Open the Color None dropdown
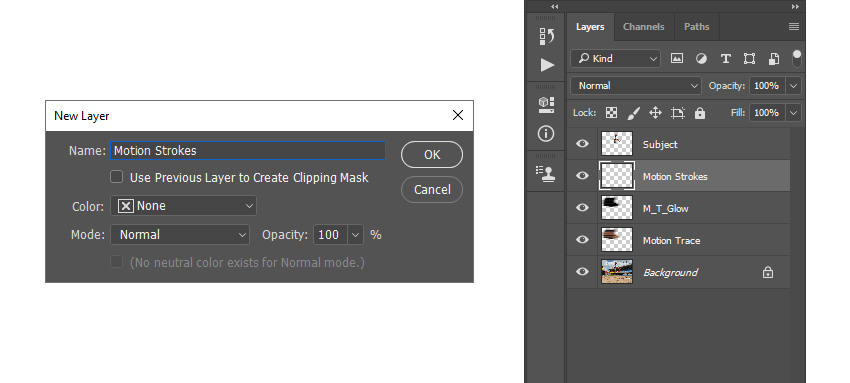Screen dimensions: 850x383 tap(183, 206)
